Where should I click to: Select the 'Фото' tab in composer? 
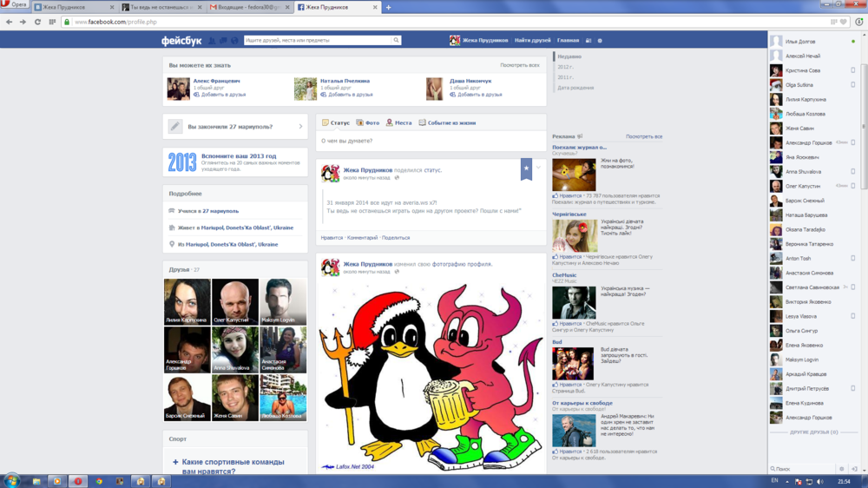coord(368,123)
